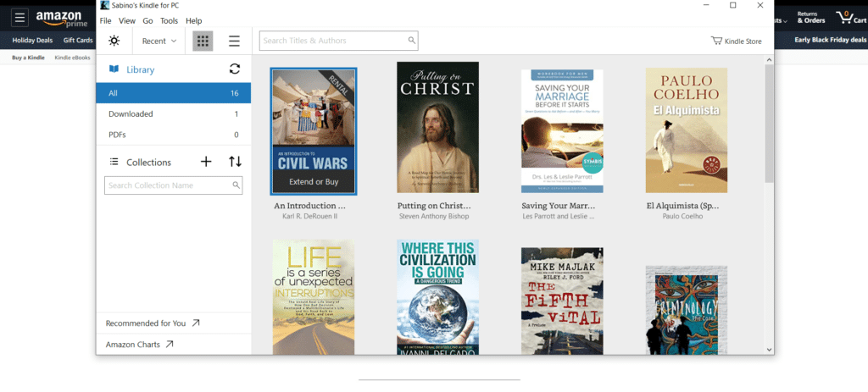
Task: Open the Go menu
Action: [147, 21]
